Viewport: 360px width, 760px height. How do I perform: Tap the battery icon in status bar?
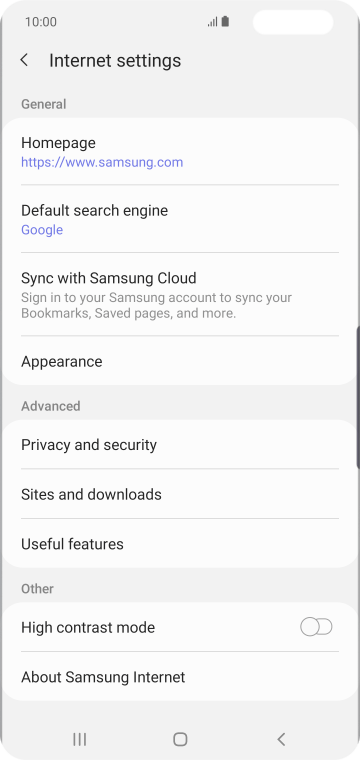coord(225,22)
